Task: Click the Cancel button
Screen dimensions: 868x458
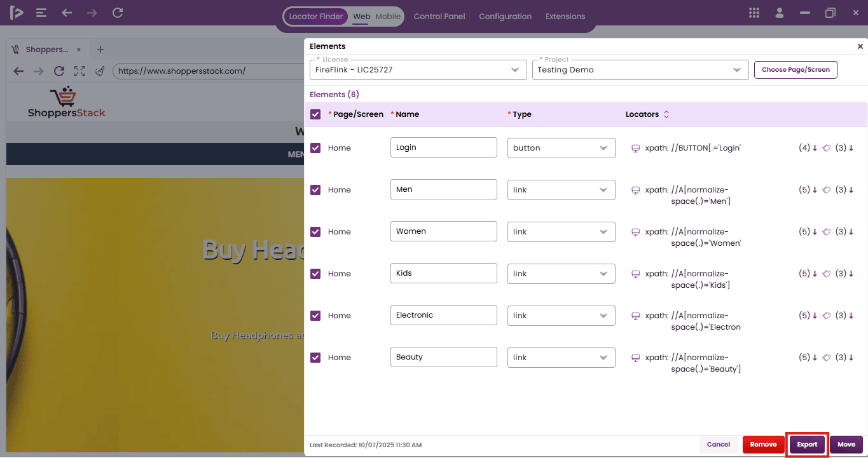Action: (x=719, y=445)
